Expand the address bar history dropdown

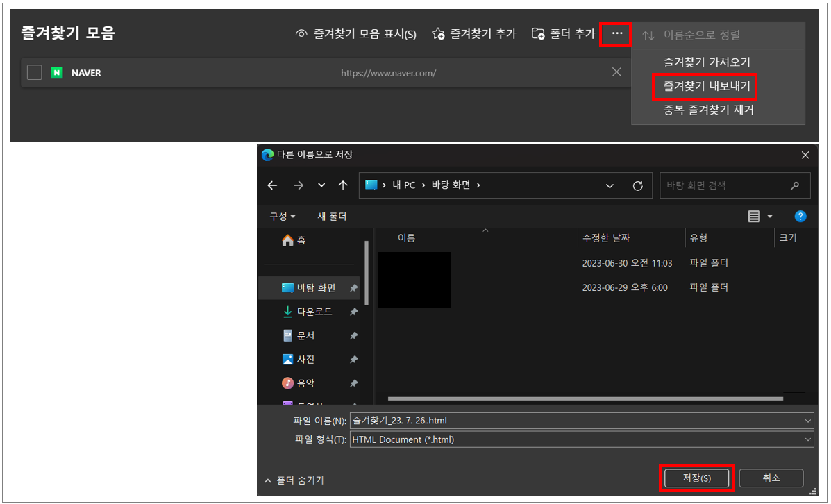[x=610, y=186]
